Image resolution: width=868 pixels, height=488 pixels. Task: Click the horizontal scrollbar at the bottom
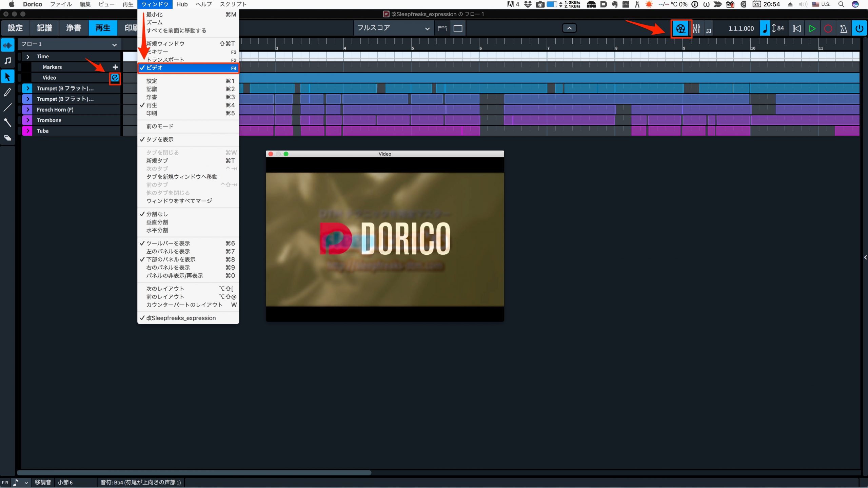tap(194, 472)
